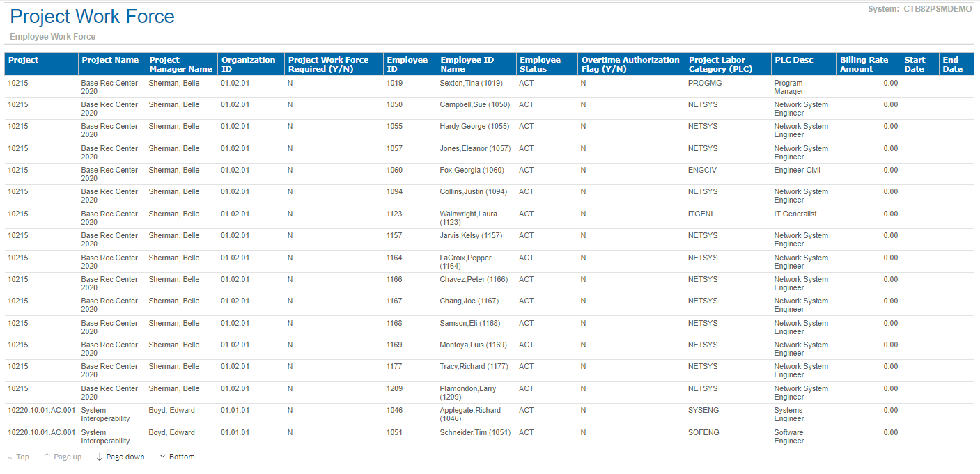Select the Employee ID column header

click(x=407, y=64)
